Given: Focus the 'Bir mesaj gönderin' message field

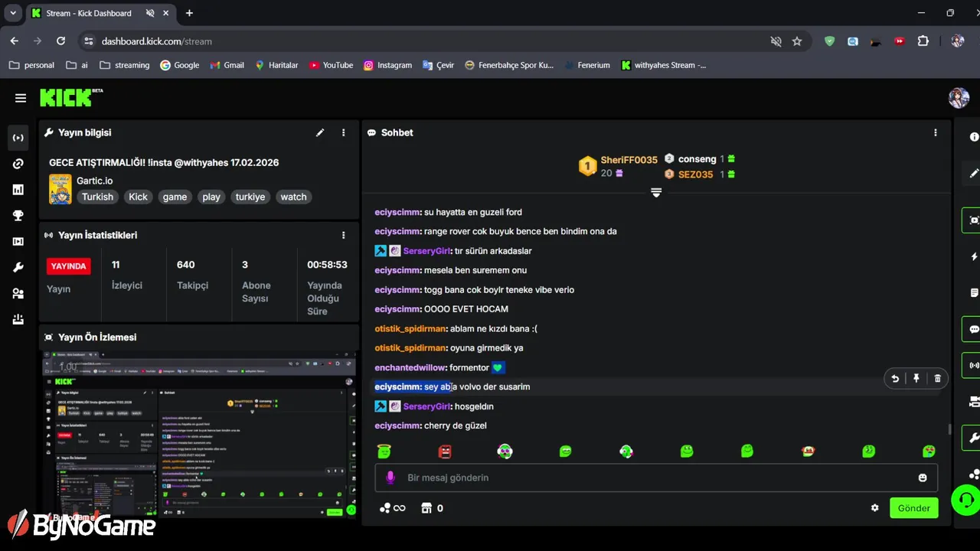Looking at the screenshot, I should 656,478.
